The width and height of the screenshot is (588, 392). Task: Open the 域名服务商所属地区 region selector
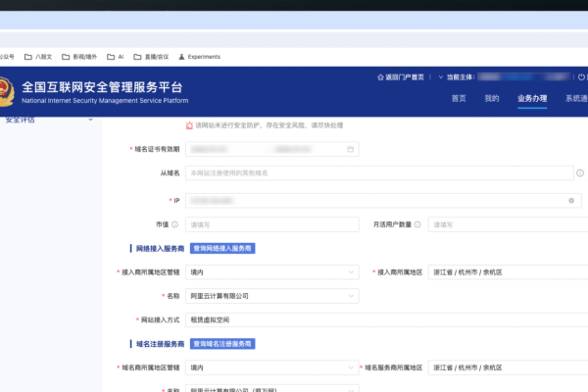click(508, 367)
